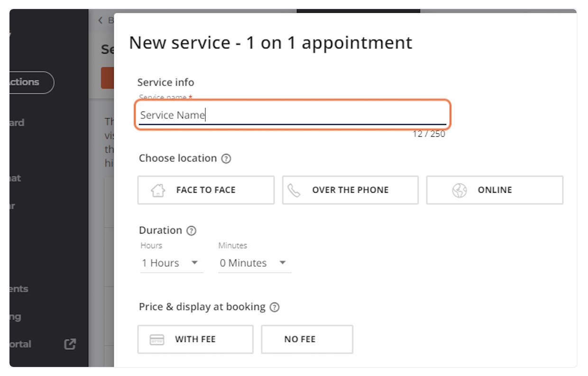Choose the NO FEE pricing option
The height and width of the screenshot is (376, 588).
[307, 339]
